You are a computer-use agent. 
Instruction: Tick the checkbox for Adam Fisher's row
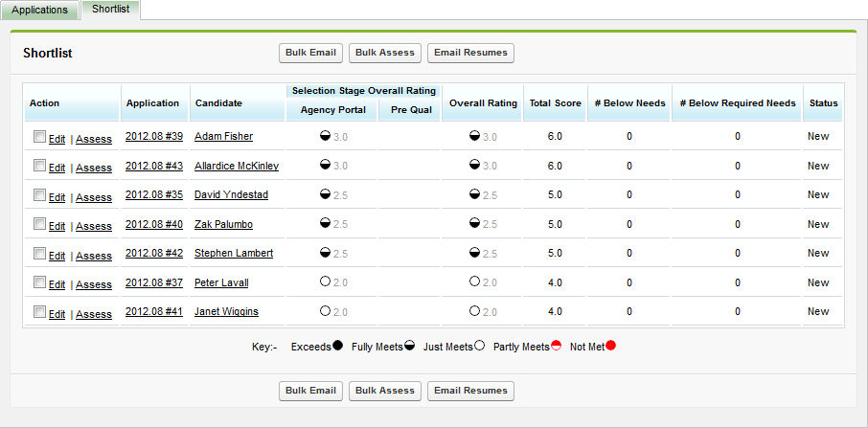39,137
